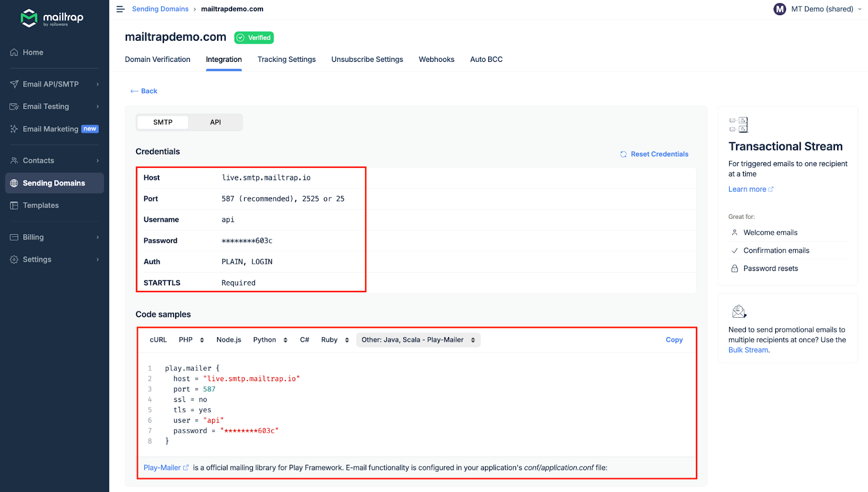Switch to the API toggle option
This screenshot has width=868, height=492.
pos(215,122)
